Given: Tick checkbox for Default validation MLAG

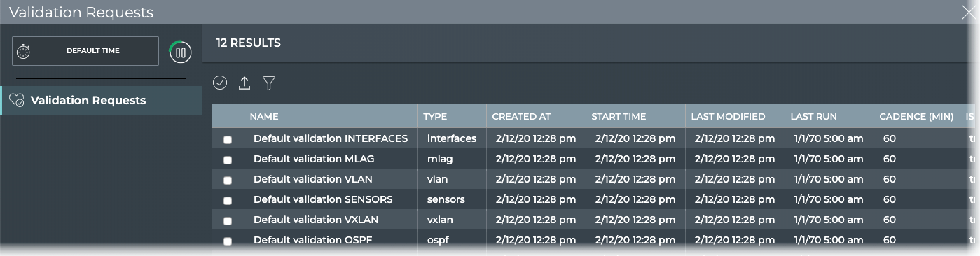Looking at the screenshot, I should point(228,160).
